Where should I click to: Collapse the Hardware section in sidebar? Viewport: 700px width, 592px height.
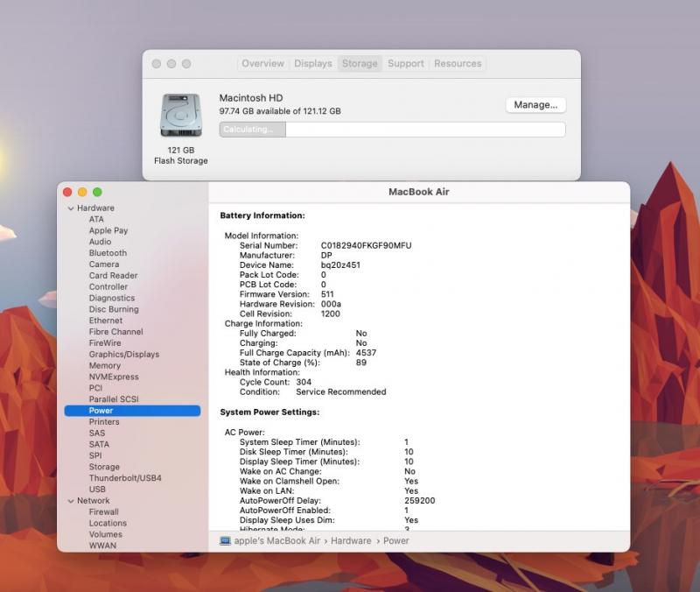(71, 208)
